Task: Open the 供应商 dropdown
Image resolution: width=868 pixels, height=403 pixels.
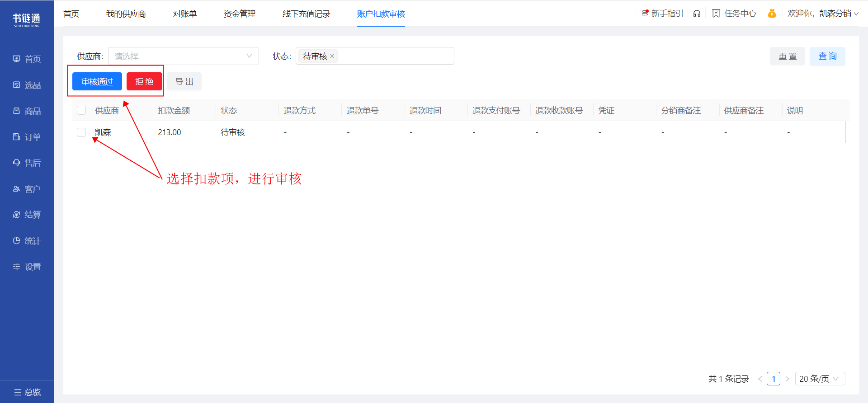Action: pyautogui.click(x=184, y=56)
